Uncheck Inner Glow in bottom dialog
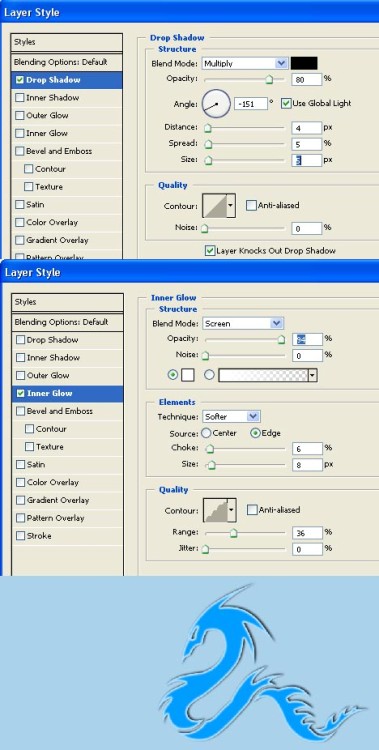Viewport: 379px width, 750px height. click(x=21, y=394)
